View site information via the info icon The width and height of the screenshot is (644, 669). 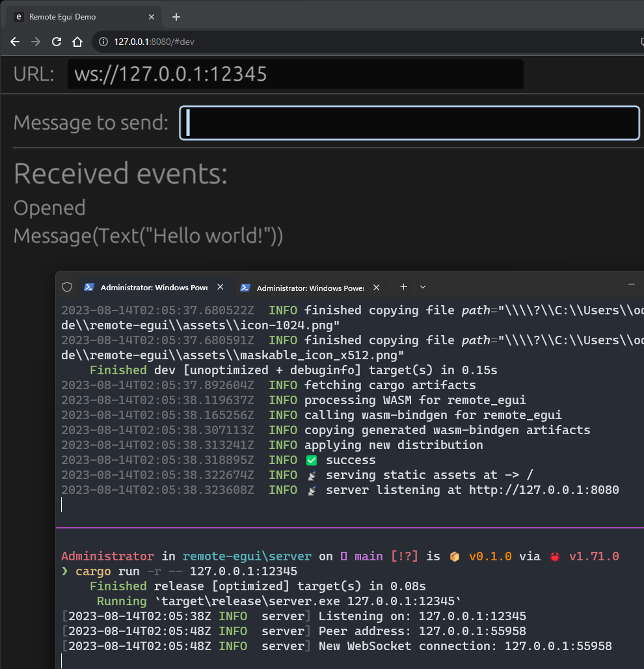coord(103,41)
